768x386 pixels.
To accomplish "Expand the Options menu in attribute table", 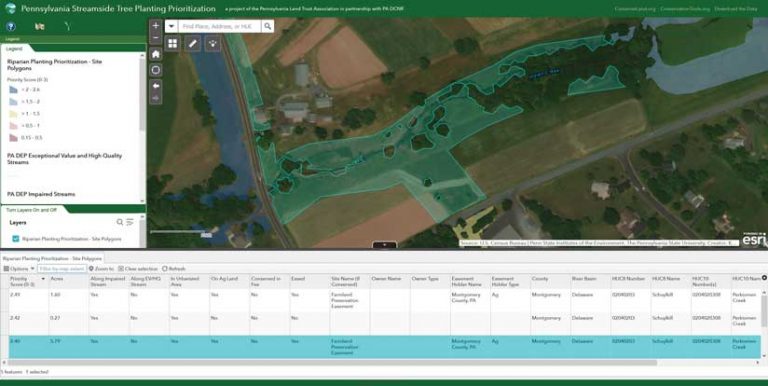I will point(19,268).
